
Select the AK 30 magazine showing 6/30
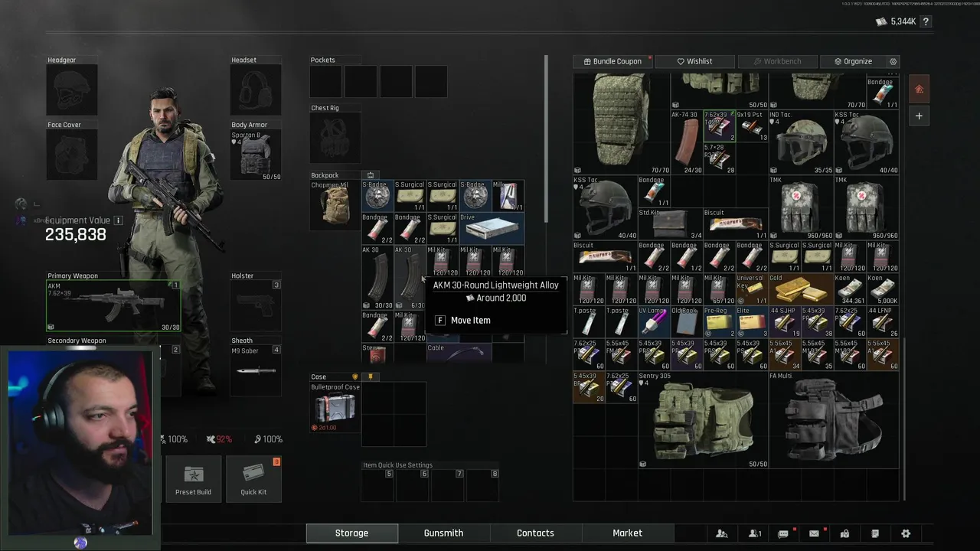(x=410, y=277)
